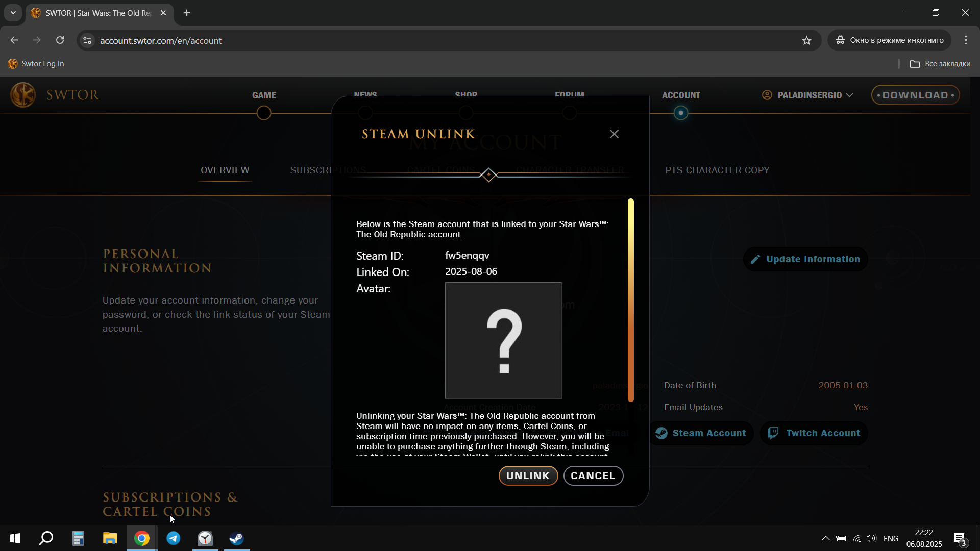Open the site information icon

87,40
